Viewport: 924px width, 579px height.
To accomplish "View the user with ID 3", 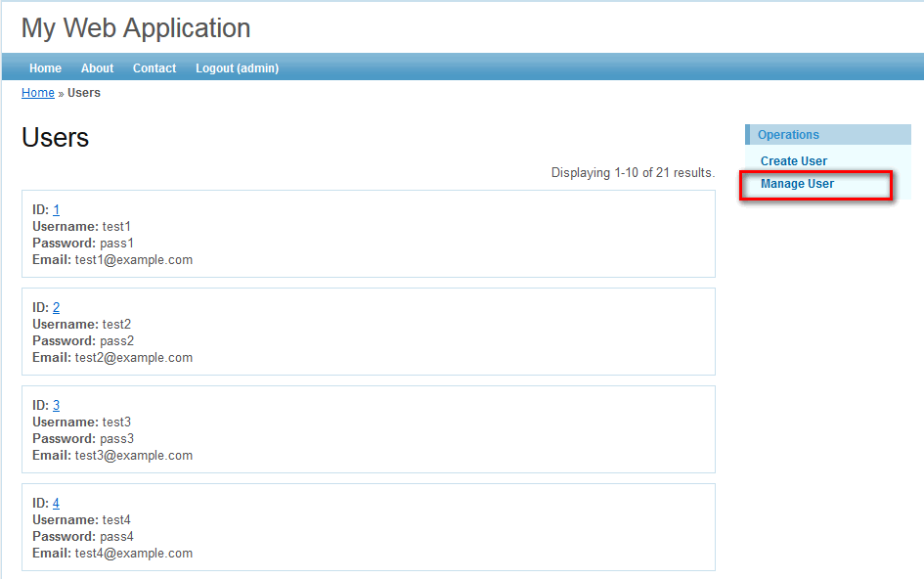I will click(56, 406).
